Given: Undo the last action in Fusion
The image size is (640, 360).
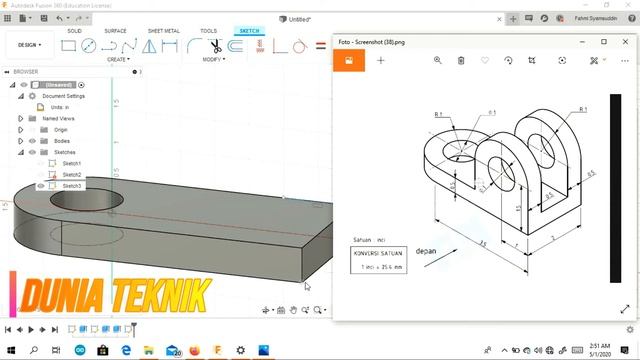Looking at the screenshot, I should [x=60, y=18].
